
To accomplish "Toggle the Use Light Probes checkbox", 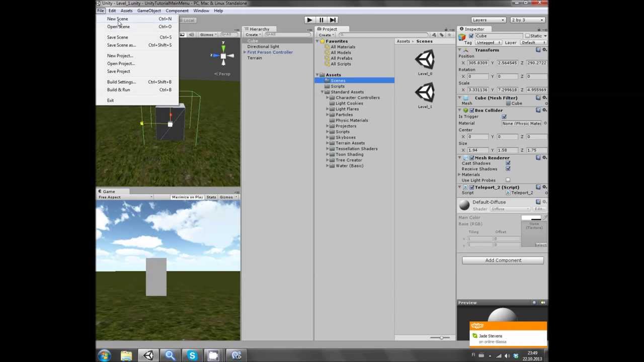I will click(x=508, y=180).
